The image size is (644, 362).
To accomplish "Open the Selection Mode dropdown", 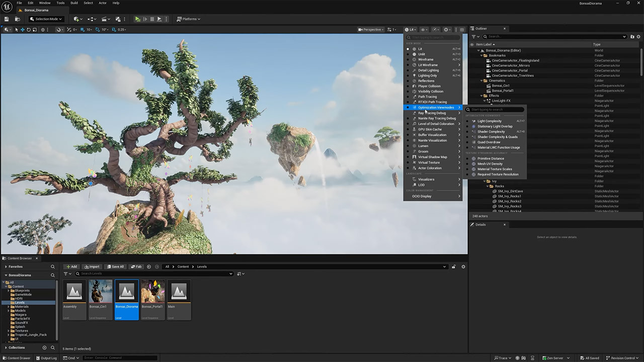I will tap(46, 19).
